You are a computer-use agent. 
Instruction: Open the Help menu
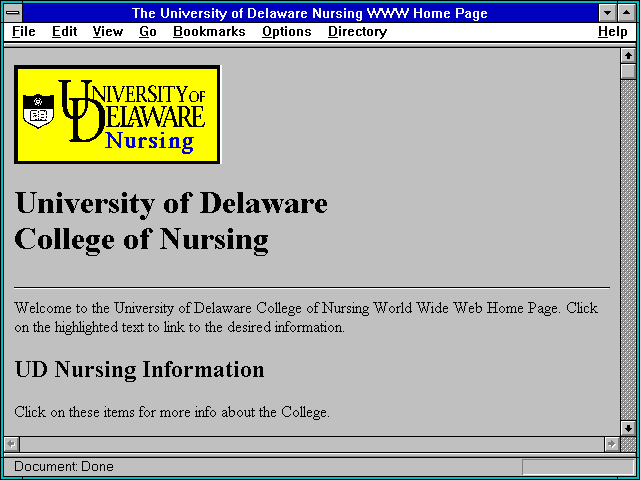pos(613,32)
